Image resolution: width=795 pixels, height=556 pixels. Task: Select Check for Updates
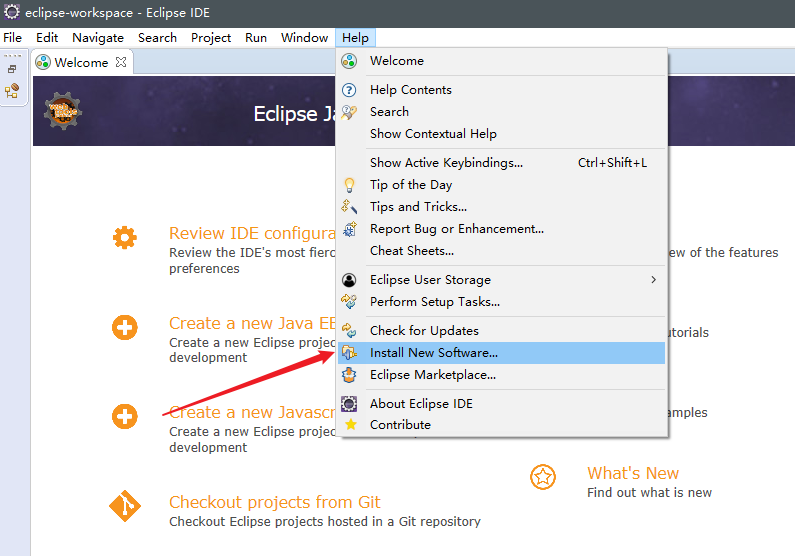coord(501,330)
